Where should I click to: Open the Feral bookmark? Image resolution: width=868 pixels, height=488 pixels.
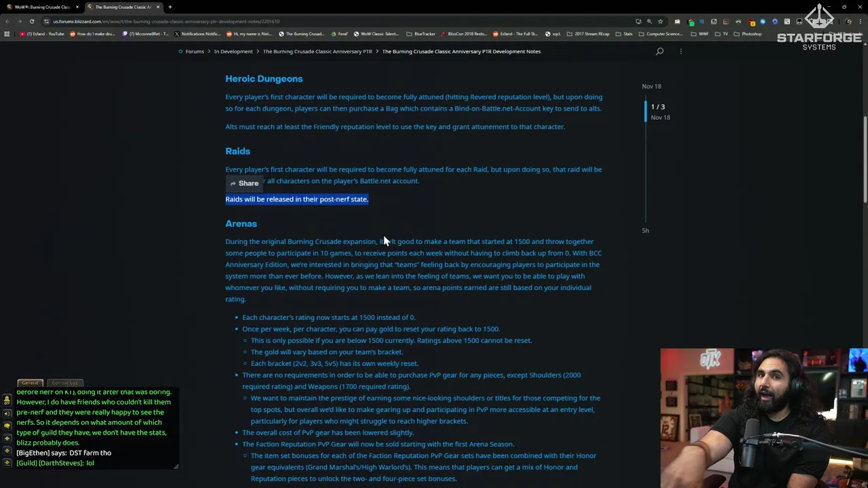pyautogui.click(x=339, y=34)
